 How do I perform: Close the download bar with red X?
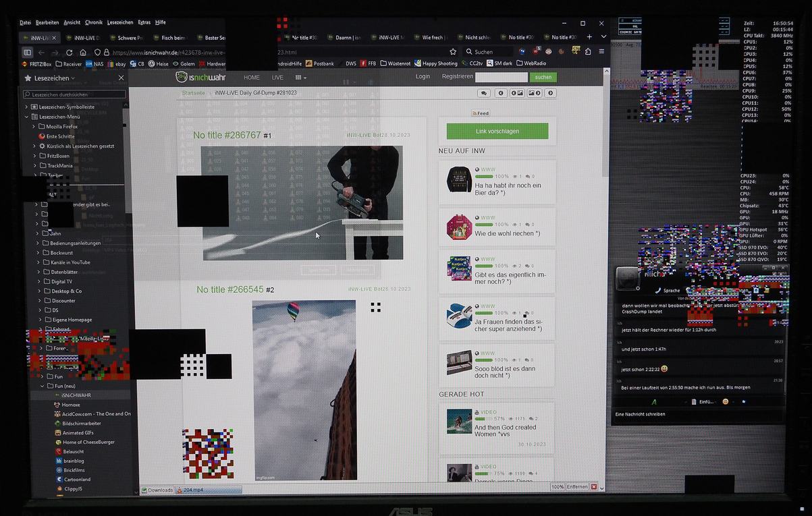tap(594, 487)
